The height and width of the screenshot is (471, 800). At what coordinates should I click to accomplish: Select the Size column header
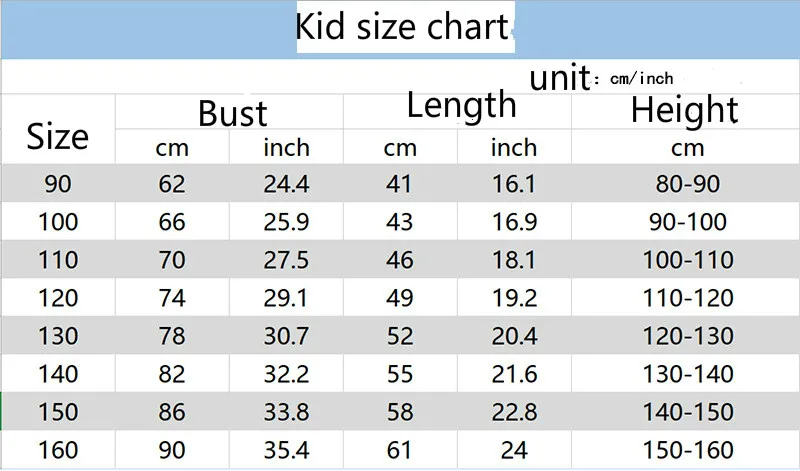click(x=58, y=137)
